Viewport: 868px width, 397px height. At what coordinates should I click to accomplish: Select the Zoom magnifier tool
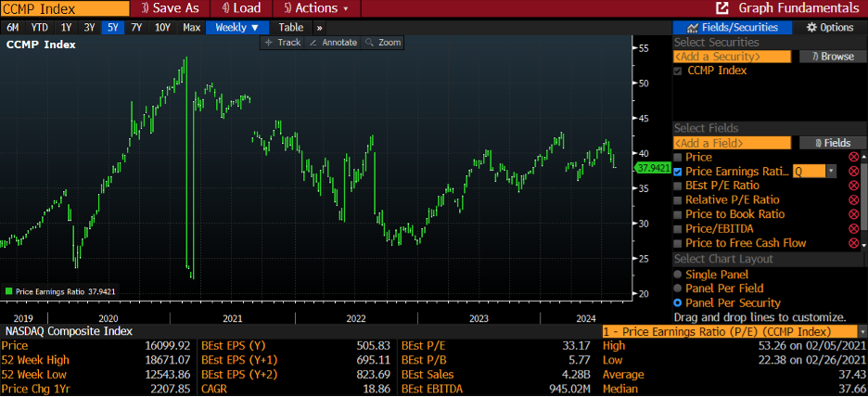[x=383, y=43]
